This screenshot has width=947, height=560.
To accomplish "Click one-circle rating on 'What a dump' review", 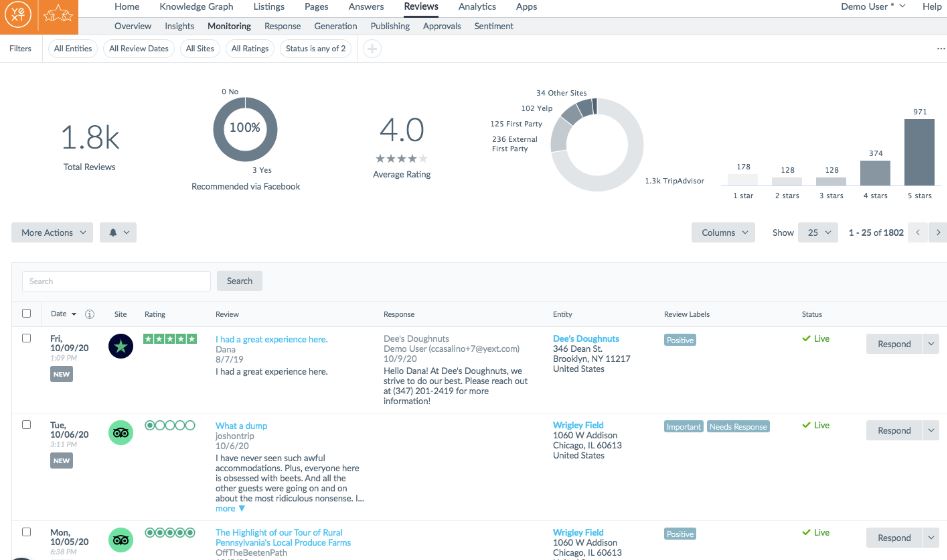I will [x=170, y=425].
